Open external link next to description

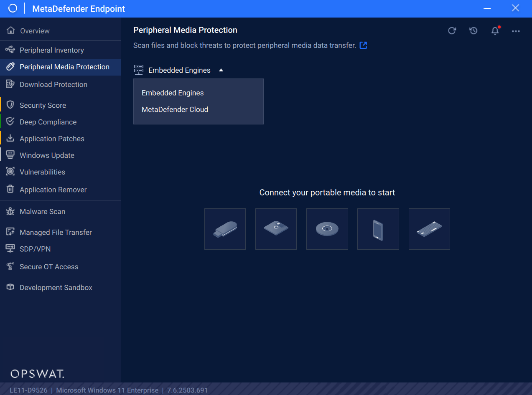point(364,45)
